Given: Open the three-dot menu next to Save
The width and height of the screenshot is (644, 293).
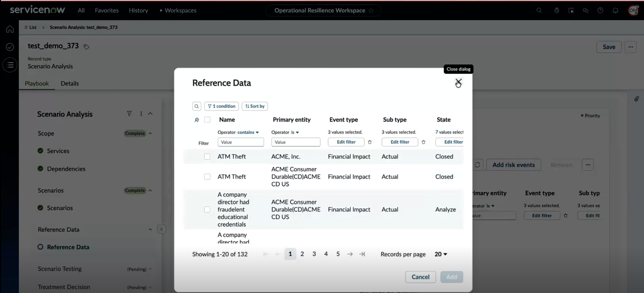Looking at the screenshot, I should click(630, 47).
